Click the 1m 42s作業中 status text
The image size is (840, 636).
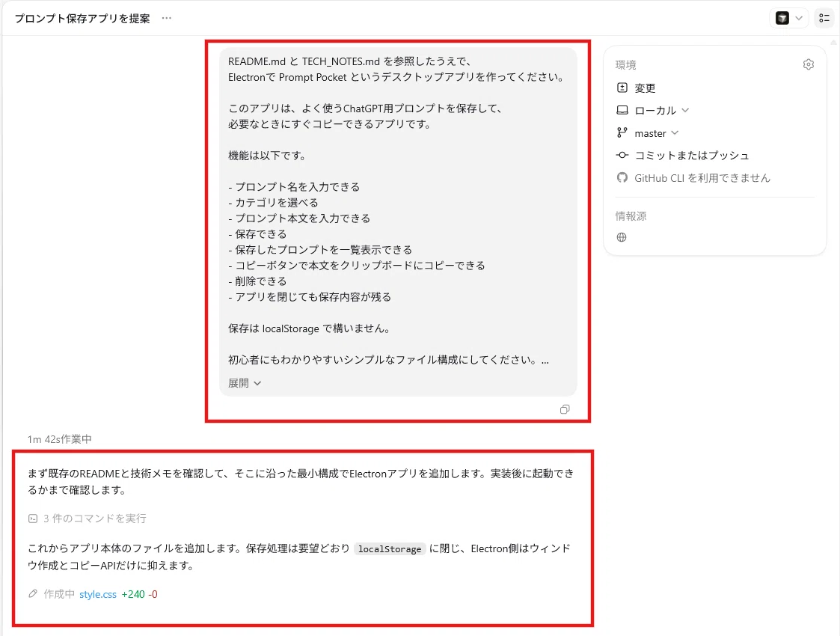point(59,439)
